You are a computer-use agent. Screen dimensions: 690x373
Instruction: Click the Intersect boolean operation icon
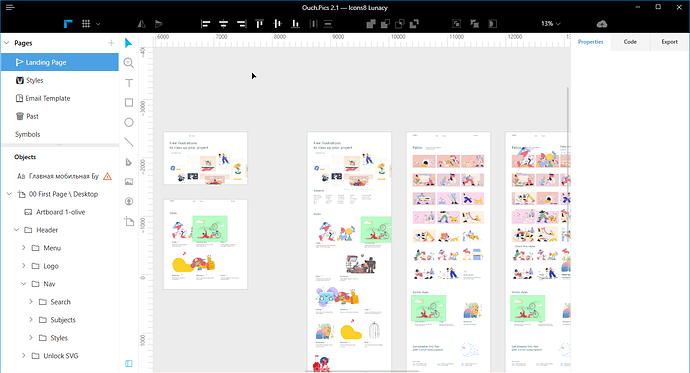(400, 24)
